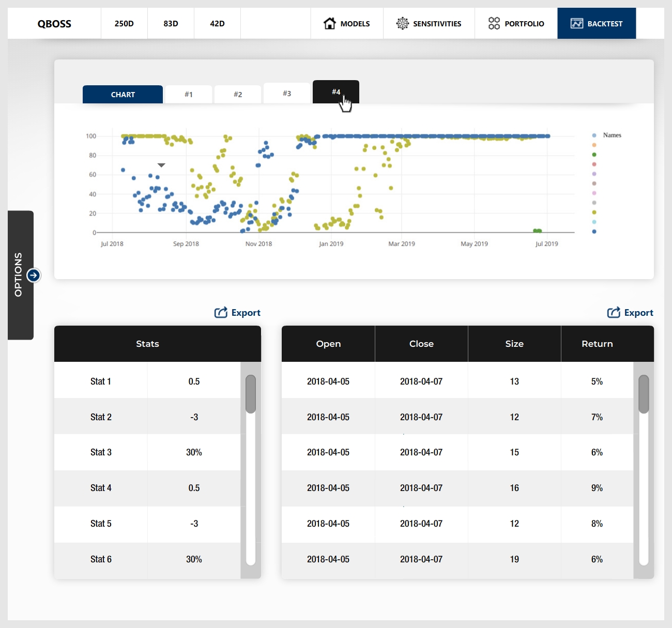Select the 42D period

pyautogui.click(x=217, y=23)
